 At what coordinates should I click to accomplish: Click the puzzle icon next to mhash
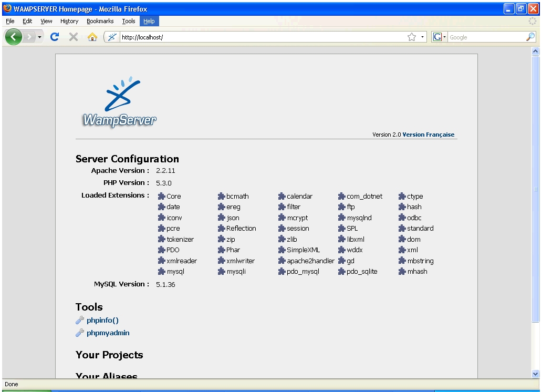pos(402,272)
